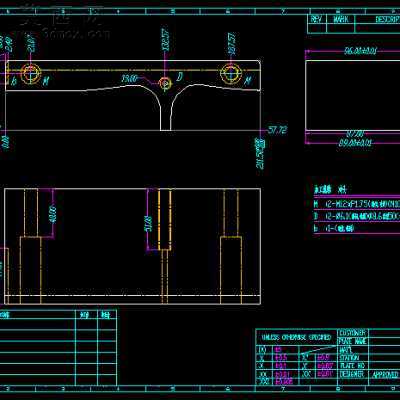Click the 'M' label beside the left hole
The width and height of the screenshot is (400, 400).
point(46,81)
